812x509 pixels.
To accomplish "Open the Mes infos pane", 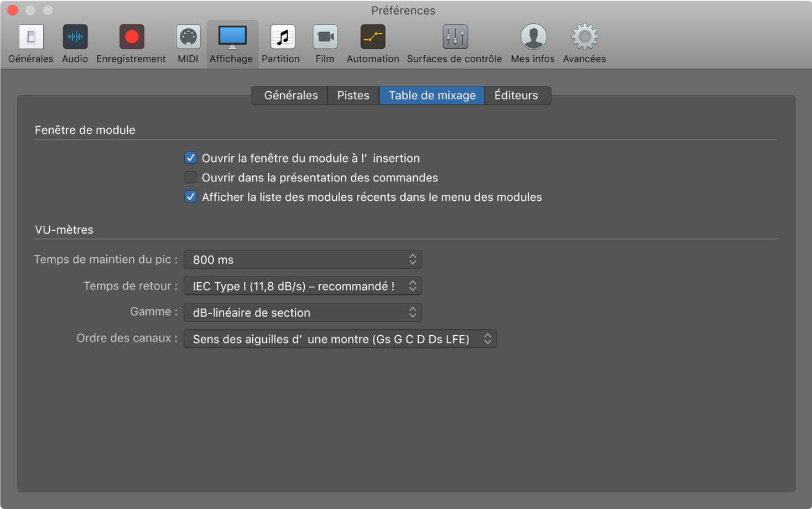I will [533, 38].
